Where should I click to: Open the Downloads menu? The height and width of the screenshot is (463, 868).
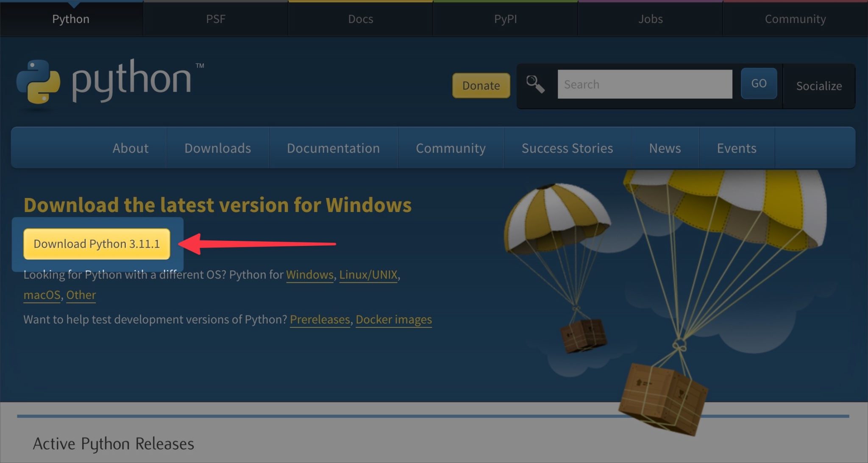pos(217,148)
